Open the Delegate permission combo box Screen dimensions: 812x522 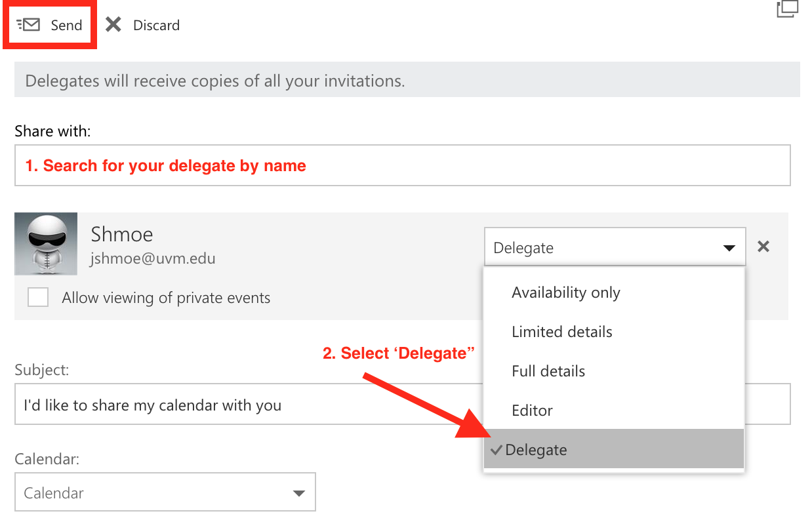click(x=615, y=247)
